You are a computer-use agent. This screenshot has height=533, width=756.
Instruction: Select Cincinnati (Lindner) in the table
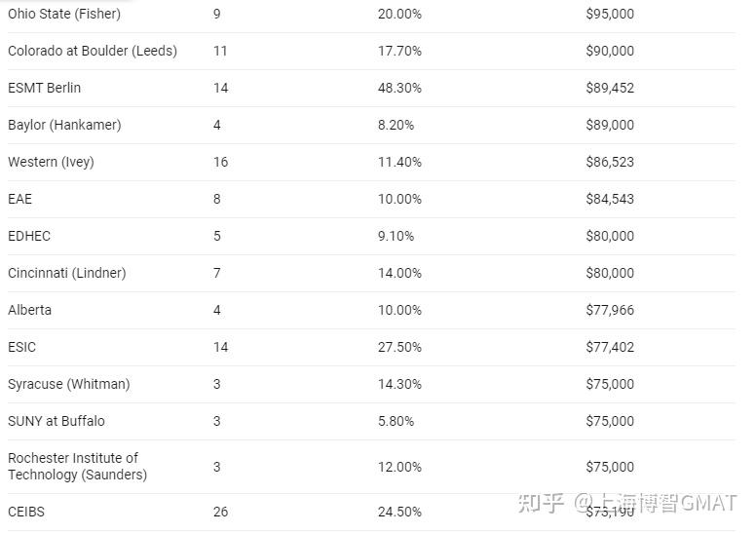(67, 273)
